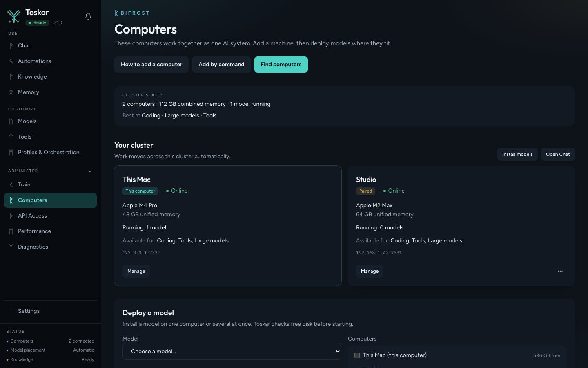Screen dimensions: 588x368
Task: Open the Choose a model dropdown
Action: (232, 352)
